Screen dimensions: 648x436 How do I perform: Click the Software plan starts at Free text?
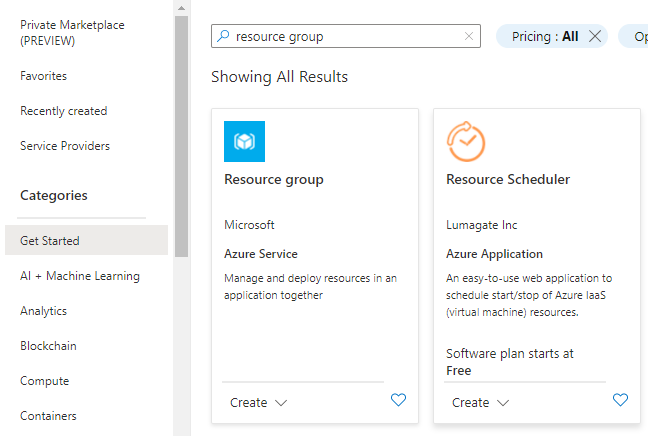[x=510, y=362]
